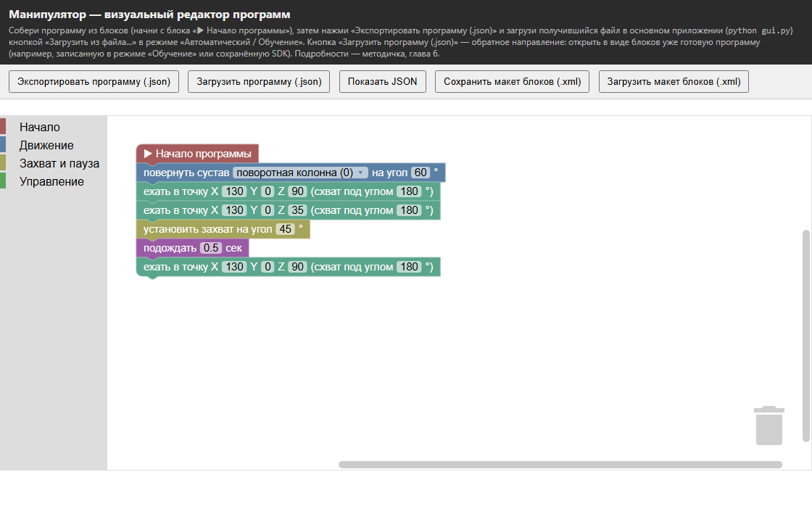812x522 pixels.
Task: Click the workspace vertical scrollbar
Action: click(x=805, y=336)
